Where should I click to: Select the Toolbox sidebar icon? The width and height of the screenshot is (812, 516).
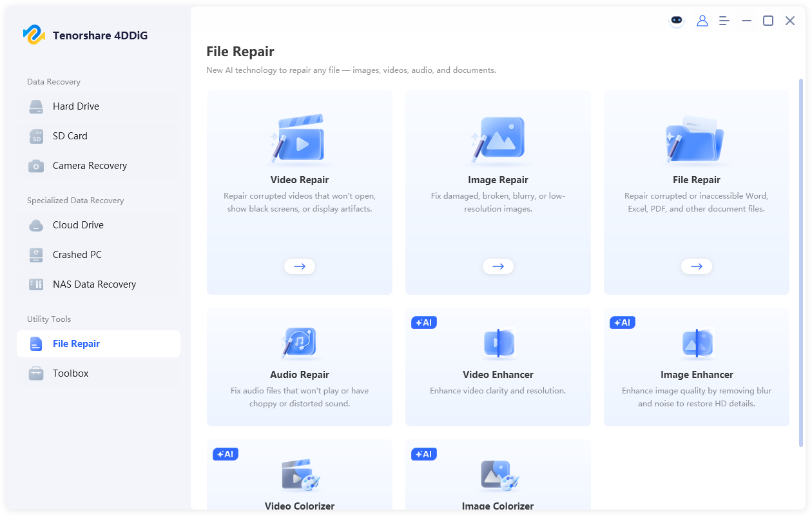click(x=36, y=373)
